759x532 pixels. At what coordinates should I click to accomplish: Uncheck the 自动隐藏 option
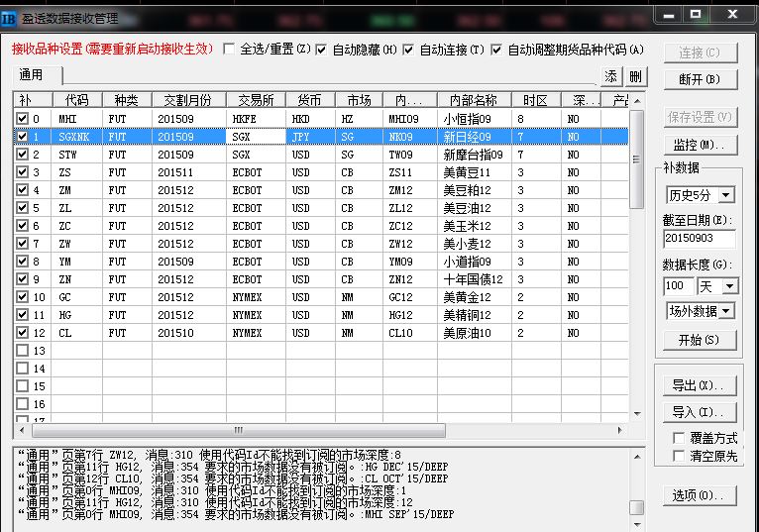pos(321,50)
